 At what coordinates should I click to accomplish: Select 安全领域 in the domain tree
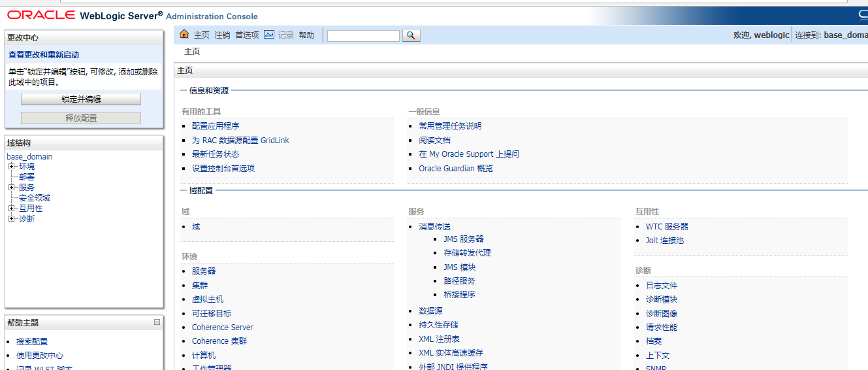click(x=35, y=198)
